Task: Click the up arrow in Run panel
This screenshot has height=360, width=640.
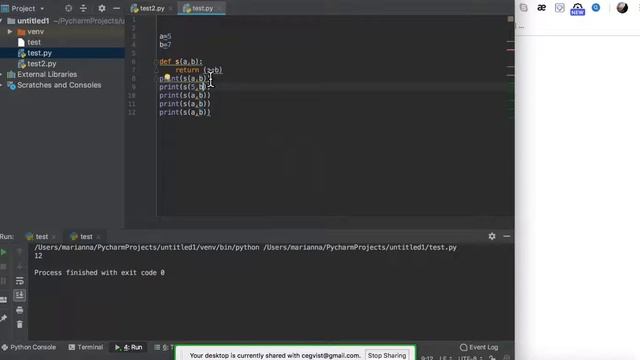Action: (19, 252)
